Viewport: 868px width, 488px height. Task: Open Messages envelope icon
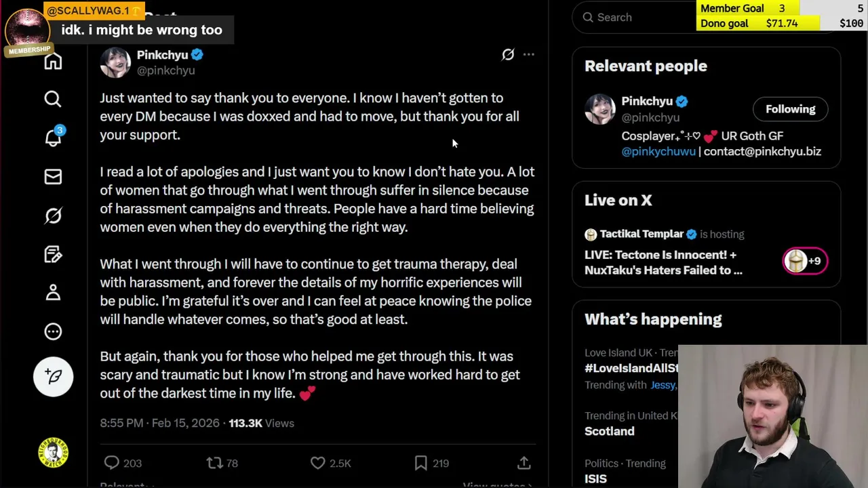pos(53,177)
